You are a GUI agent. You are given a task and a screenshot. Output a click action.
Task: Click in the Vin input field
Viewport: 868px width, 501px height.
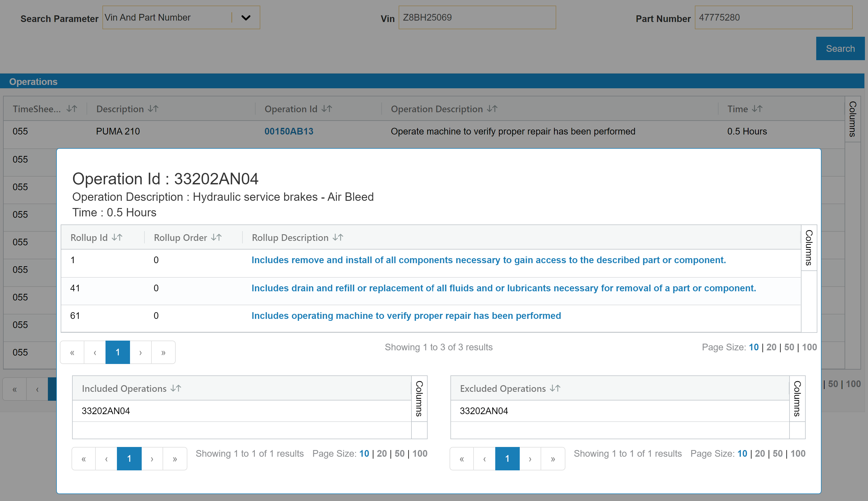(x=477, y=18)
